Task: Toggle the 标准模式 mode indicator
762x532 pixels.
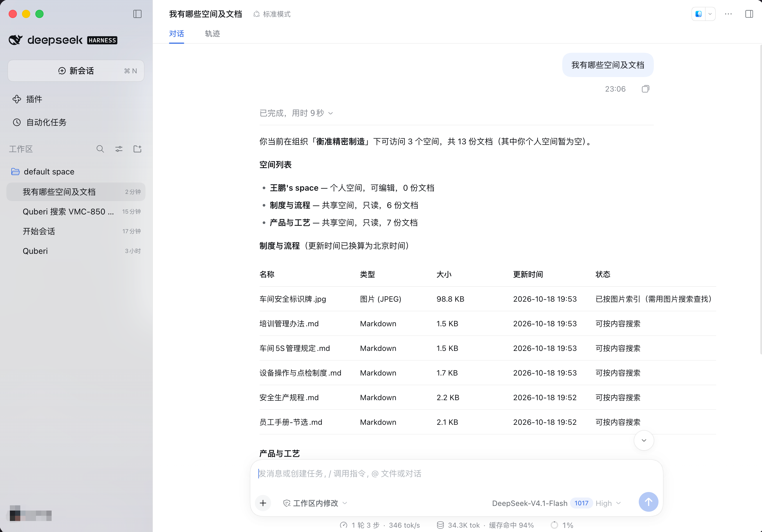Action: [272, 14]
